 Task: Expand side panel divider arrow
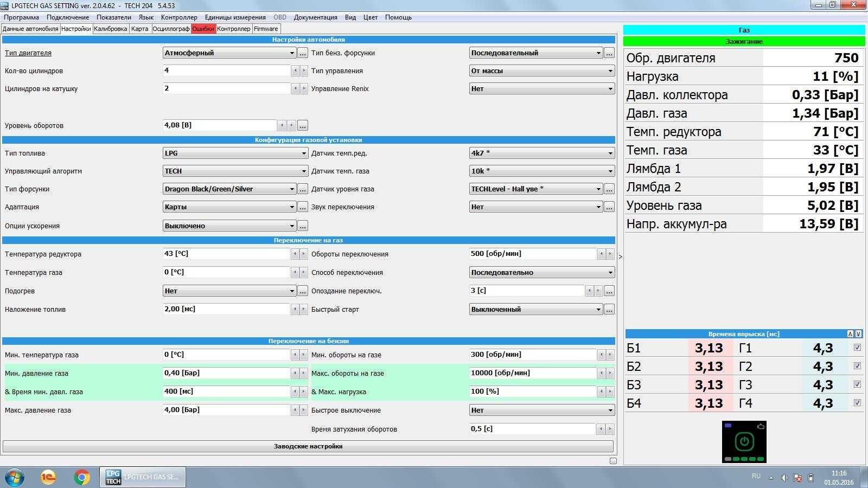coord(620,256)
